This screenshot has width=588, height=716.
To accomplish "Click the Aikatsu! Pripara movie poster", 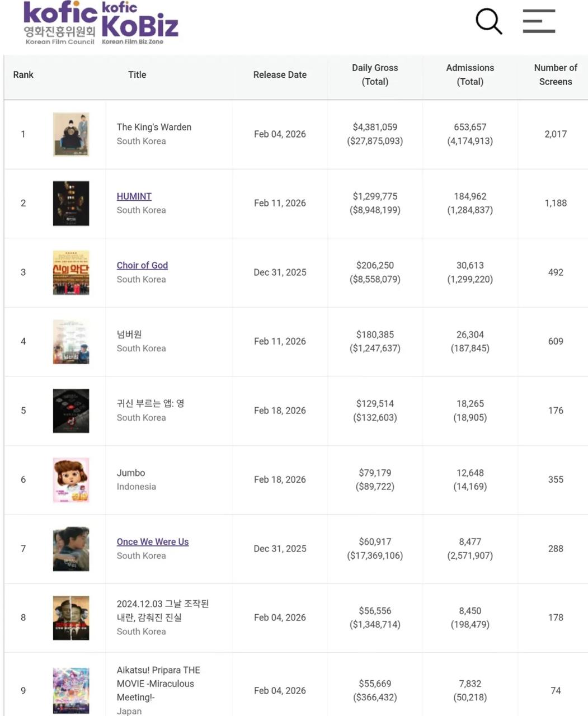I will tap(71, 690).
